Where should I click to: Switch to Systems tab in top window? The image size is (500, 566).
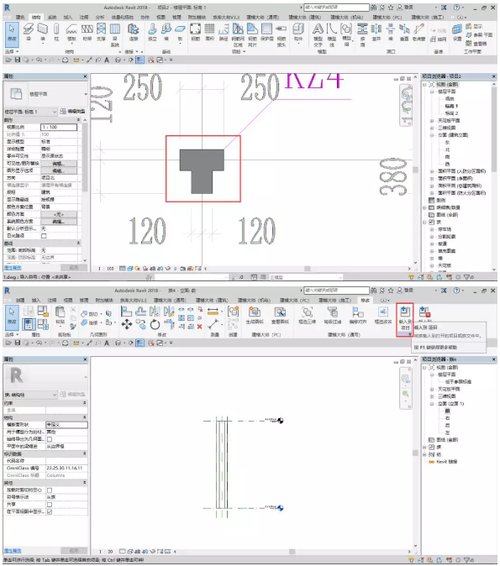(52, 17)
